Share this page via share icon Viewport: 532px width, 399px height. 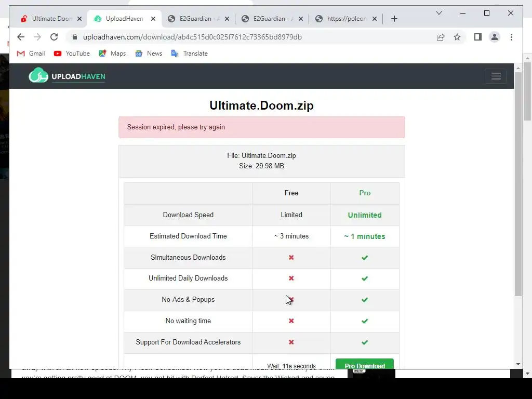(441, 37)
